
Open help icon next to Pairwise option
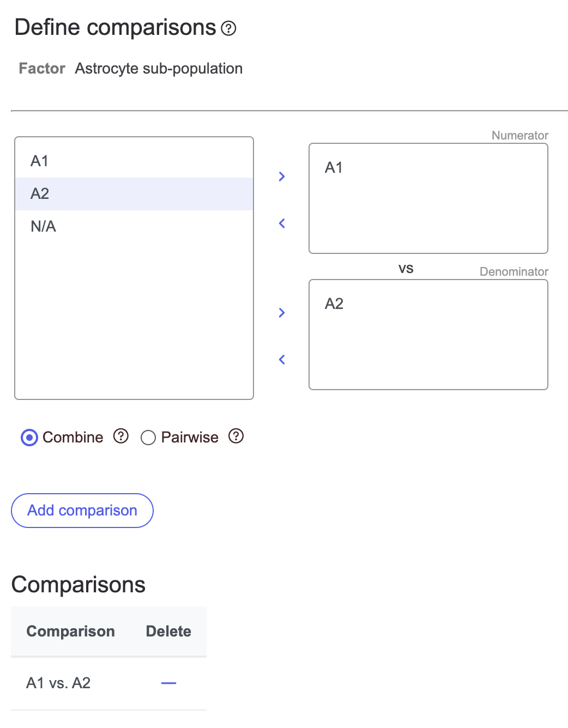pyautogui.click(x=236, y=436)
